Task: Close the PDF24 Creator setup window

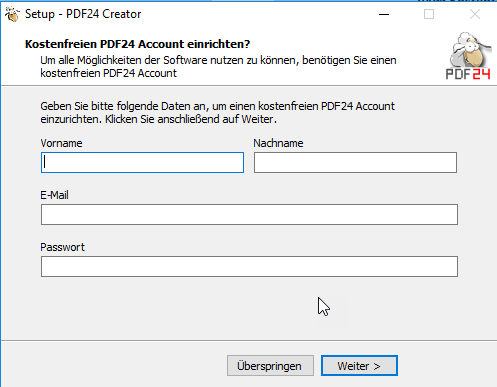Action: click(475, 14)
